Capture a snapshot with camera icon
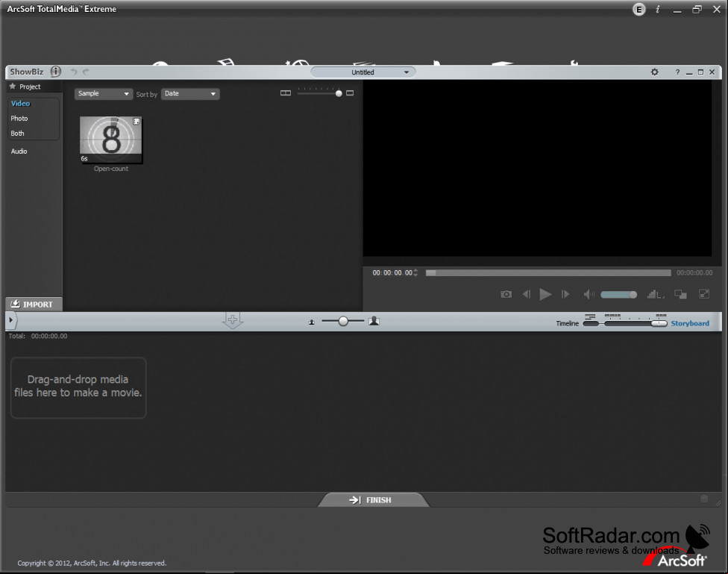Image resolution: width=728 pixels, height=574 pixels. [x=506, y=294]
